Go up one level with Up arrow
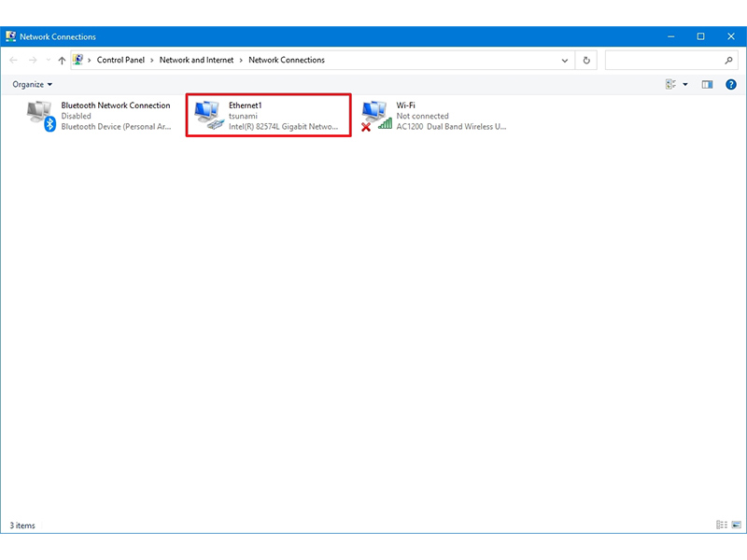Screen dimensions: 747x560 (62, 60)
